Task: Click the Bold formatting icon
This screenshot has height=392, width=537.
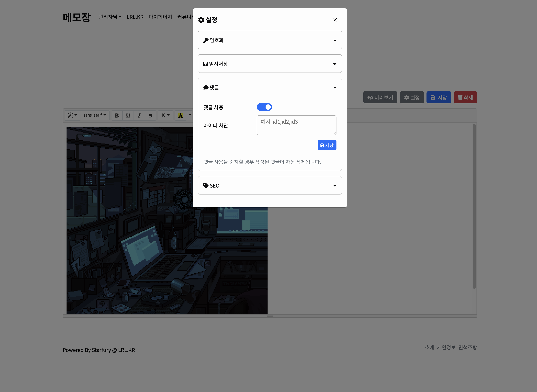Action: pyautogui.click(x=117, y=115)
